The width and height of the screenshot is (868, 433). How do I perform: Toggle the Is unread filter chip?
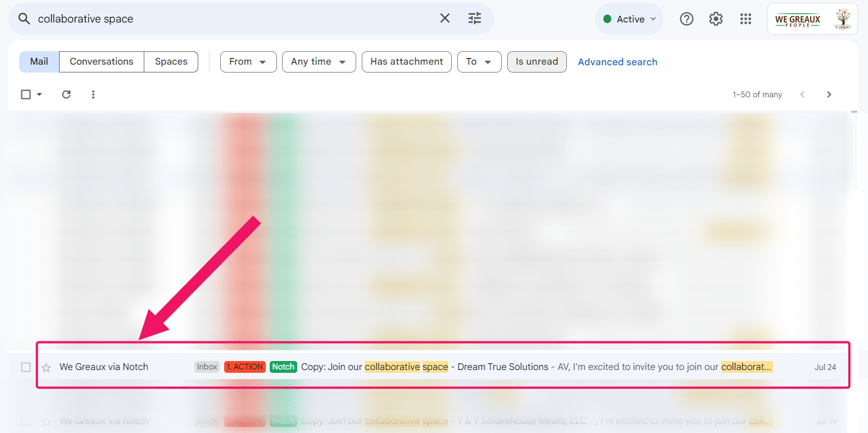click(x=537, y=62)
